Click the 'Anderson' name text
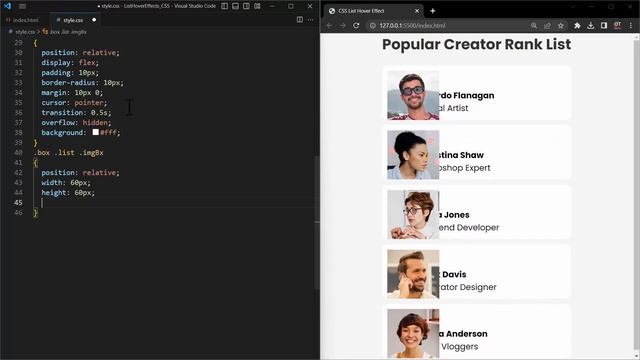The width and height of the screenshot is (640, 360). pos(467,334)
